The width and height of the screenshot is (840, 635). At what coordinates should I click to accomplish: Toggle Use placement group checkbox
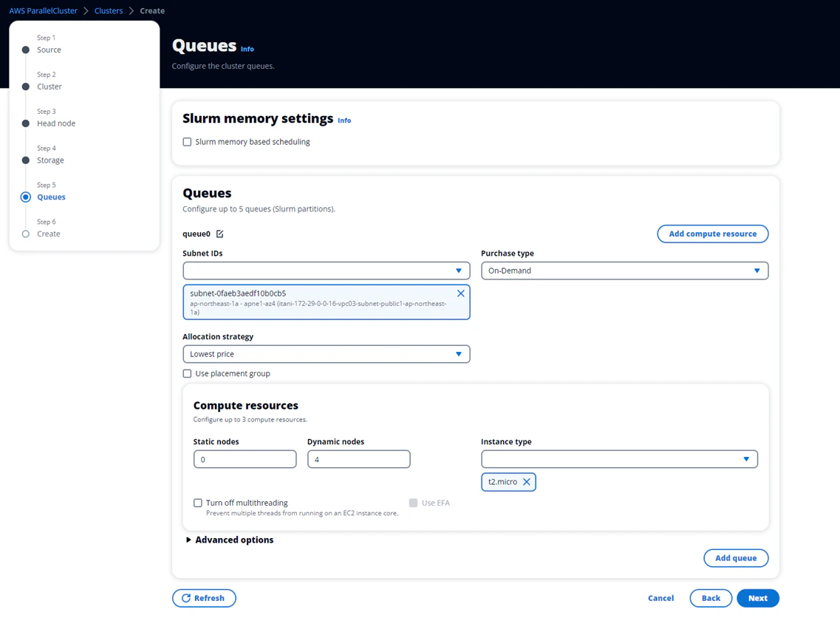(187, 373)
